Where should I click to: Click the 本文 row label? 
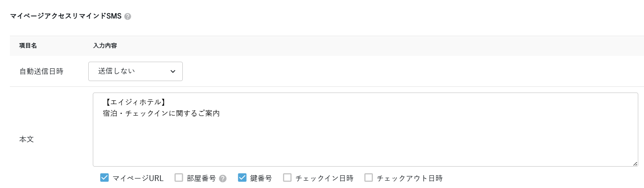click(26, 139)
